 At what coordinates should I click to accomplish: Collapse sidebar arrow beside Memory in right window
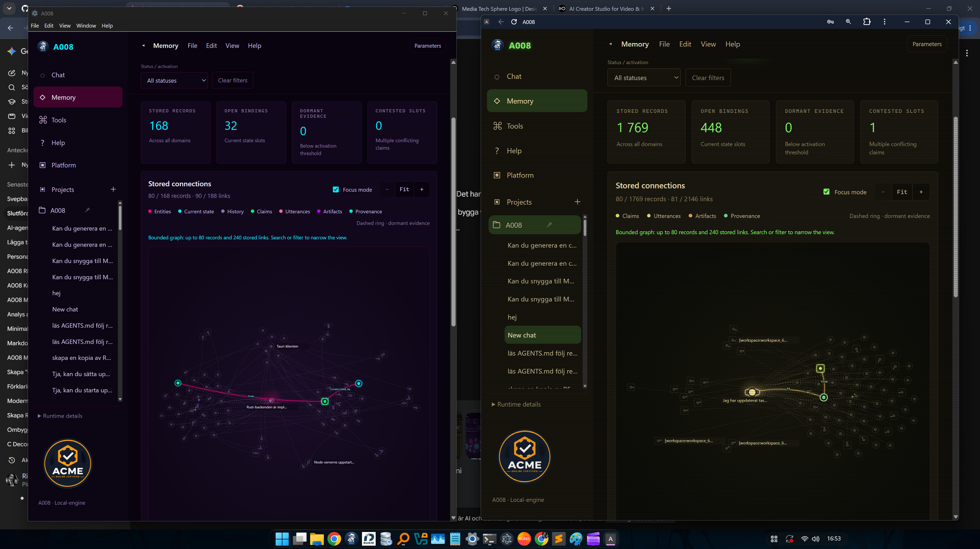610,44
